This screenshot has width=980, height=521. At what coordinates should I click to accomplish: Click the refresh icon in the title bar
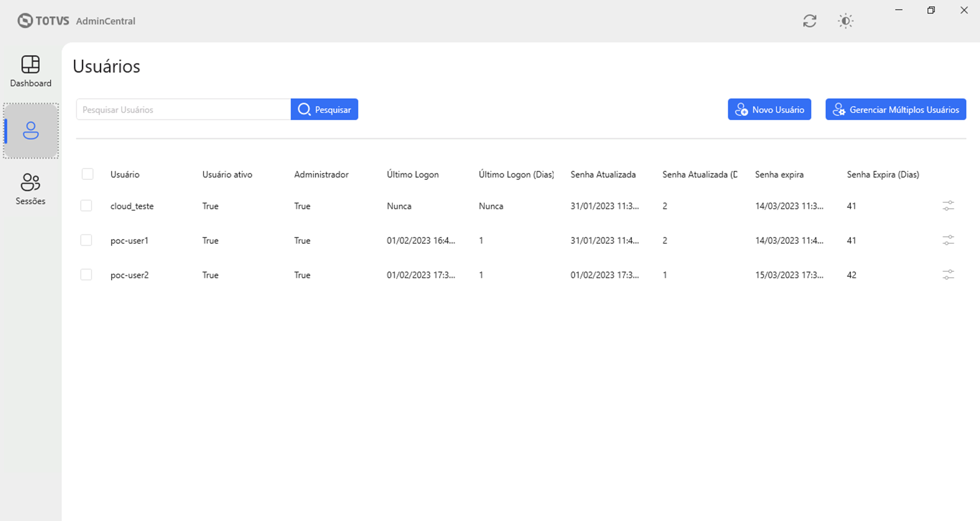[810, 20]
